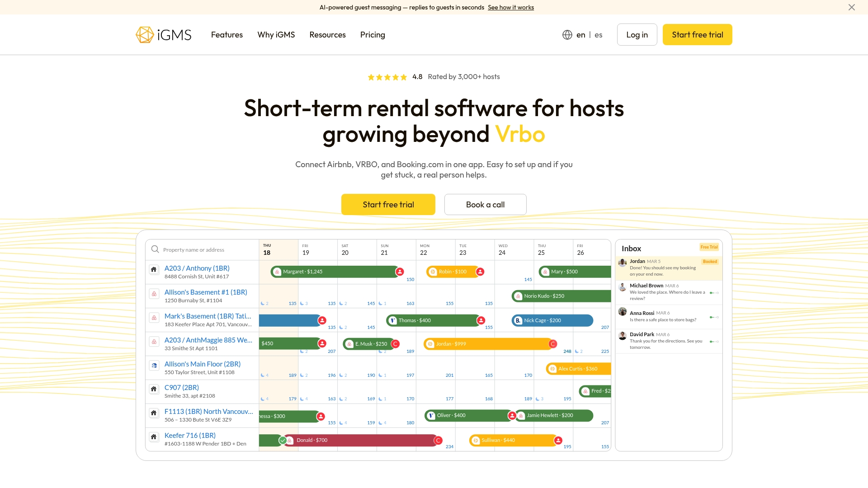The height and width of the screenshot is (488, 868).
Task: Click the globe language icon
Action: [x=567, y=35]
